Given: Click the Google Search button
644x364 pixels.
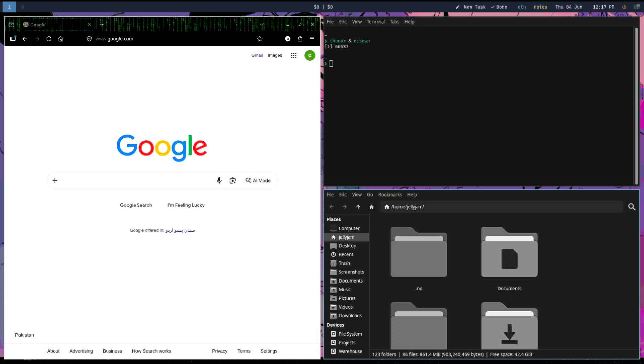Looking at the screenshot, I should [136, 205].
